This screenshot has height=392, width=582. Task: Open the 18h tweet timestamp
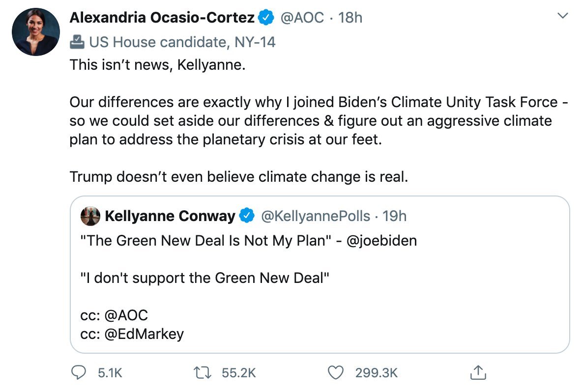pos(350,18)
